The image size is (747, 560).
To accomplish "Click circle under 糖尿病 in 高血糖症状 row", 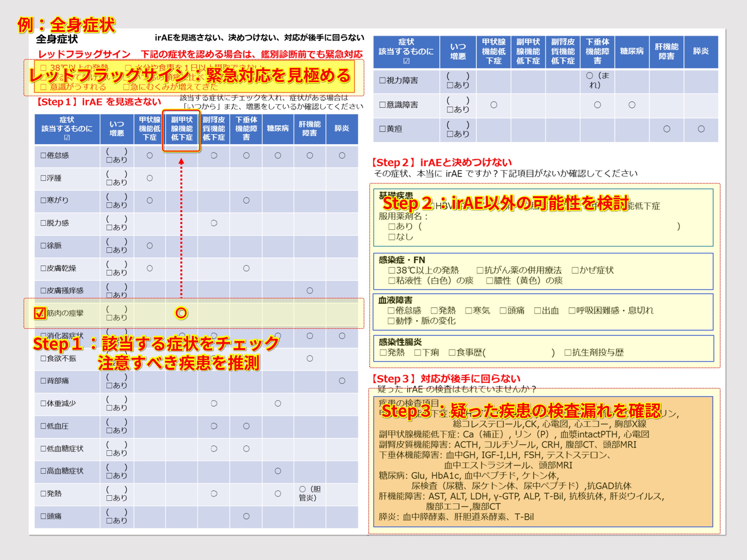I will [278, 471].
